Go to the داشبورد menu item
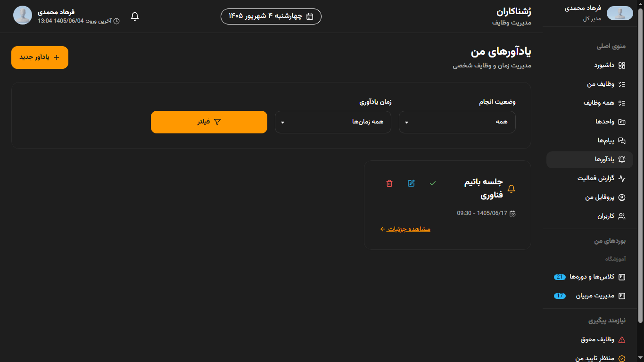The width and height of the screenshot is (644, 362). pos(590,66)
